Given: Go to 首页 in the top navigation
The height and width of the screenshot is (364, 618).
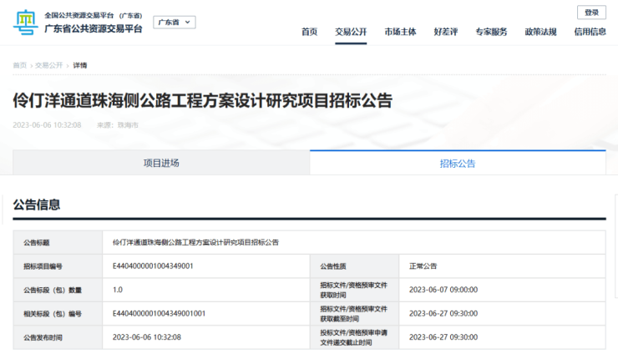Looking at the screenshot, I should [x=309, y=32].
